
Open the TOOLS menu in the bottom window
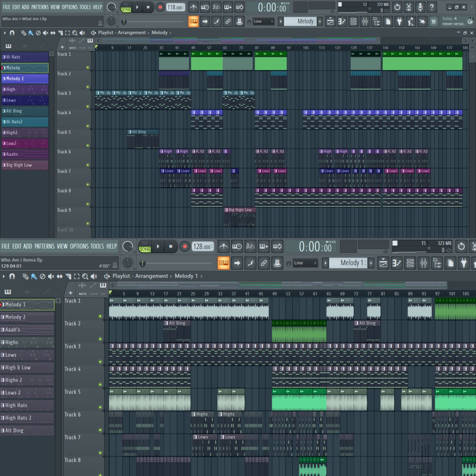point(97,246)
